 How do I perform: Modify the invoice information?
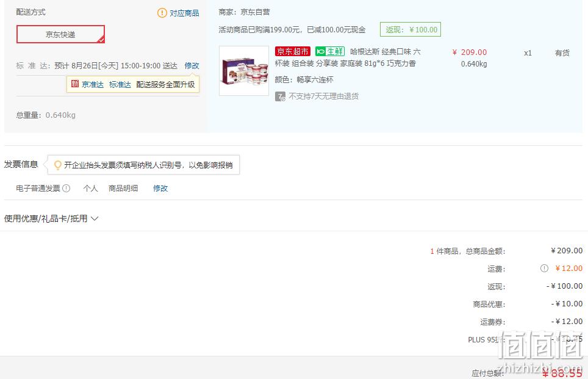160,189
